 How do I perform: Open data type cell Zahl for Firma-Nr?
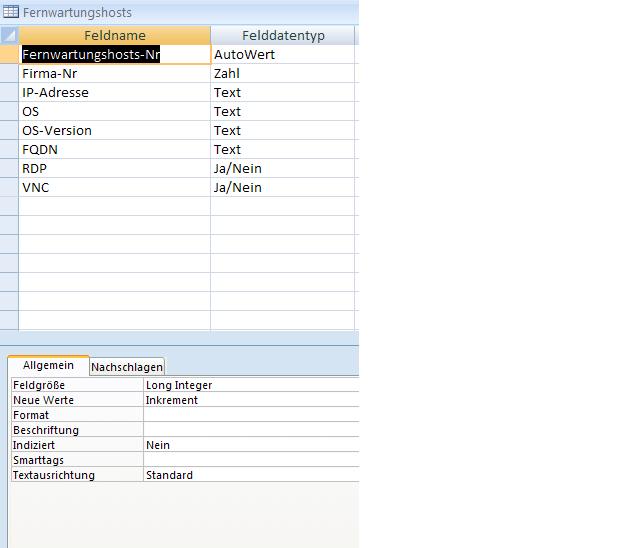coord(282,73)
